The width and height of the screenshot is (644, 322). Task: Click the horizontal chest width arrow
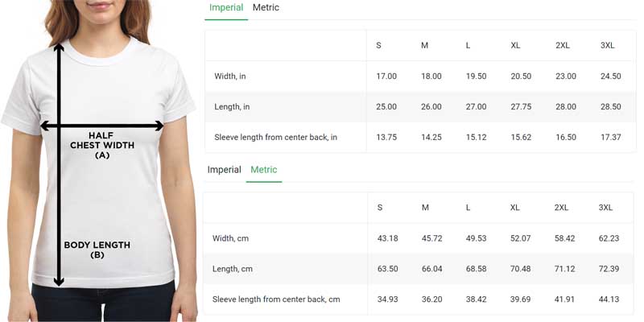[x=102, y=126]
